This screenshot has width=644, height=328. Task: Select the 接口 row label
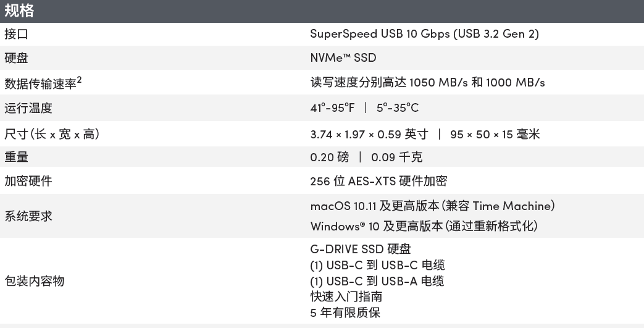[x=16, y=34]
